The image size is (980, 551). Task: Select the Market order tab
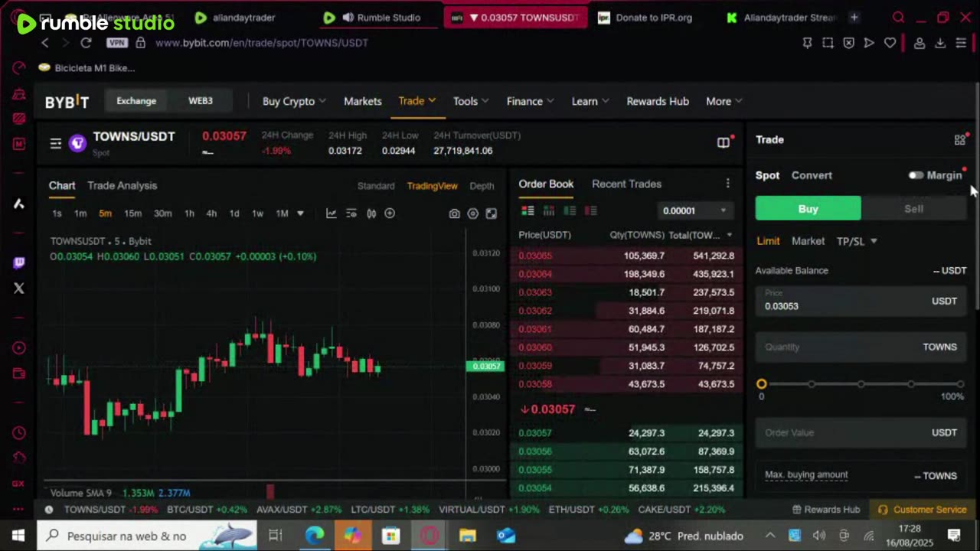[808, 241]
